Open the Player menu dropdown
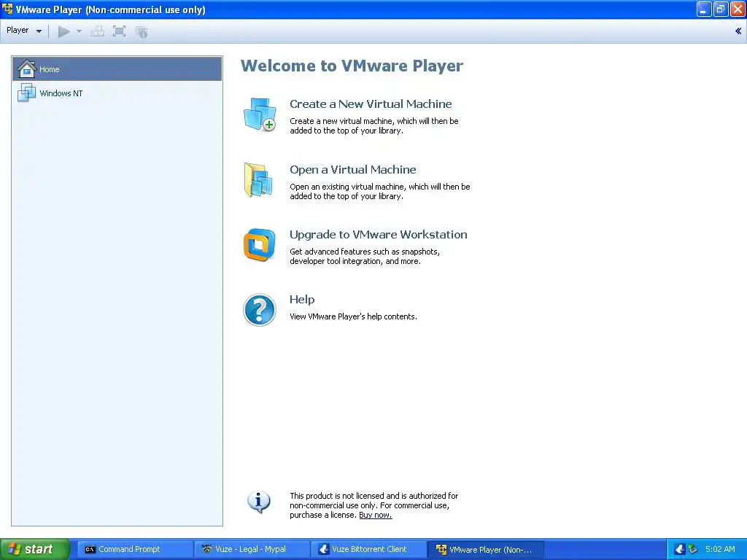The image size is (747, 560). [24, 31]
